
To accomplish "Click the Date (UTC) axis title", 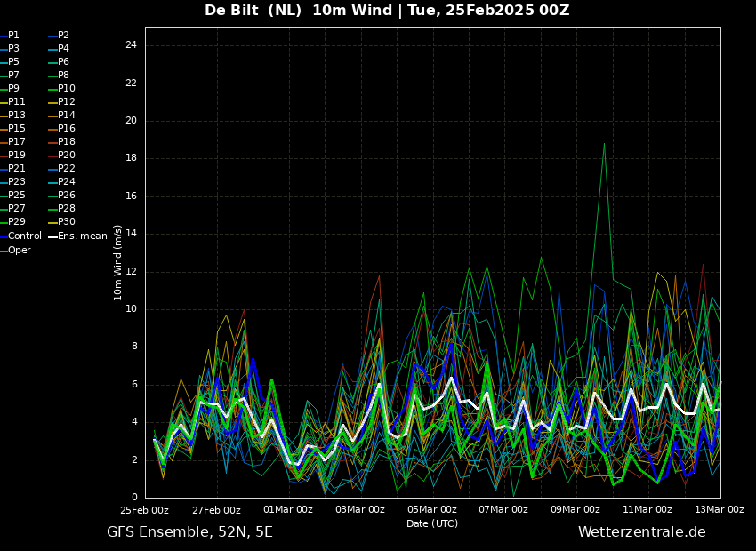I will 432,523.
